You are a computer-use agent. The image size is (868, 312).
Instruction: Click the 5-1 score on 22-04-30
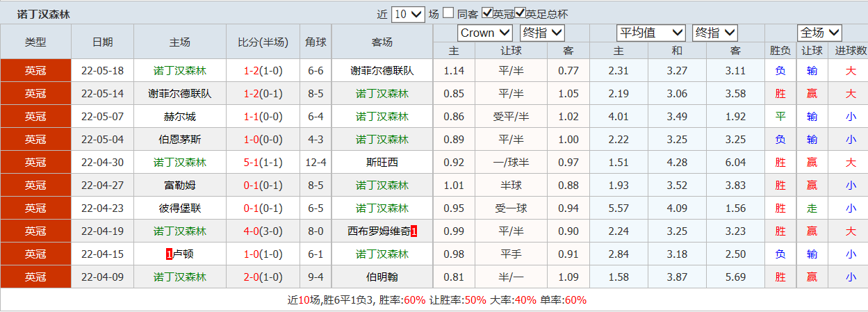[251, 163]
